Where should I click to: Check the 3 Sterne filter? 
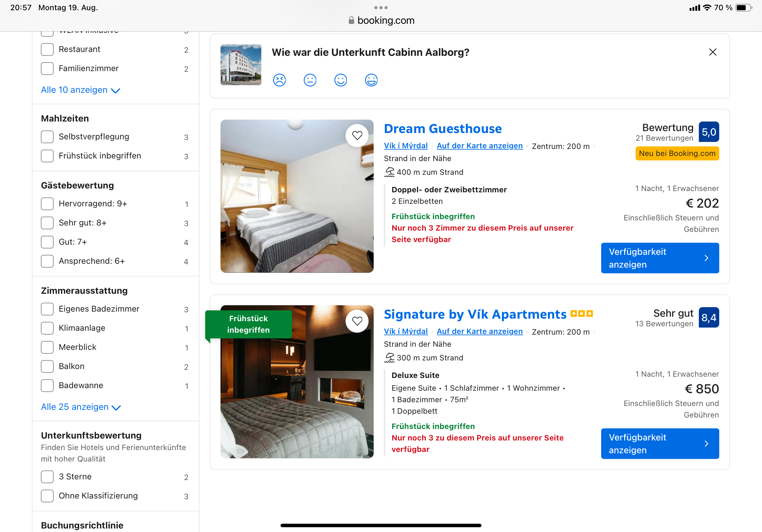pyautogui.click(x=47, y=477)
